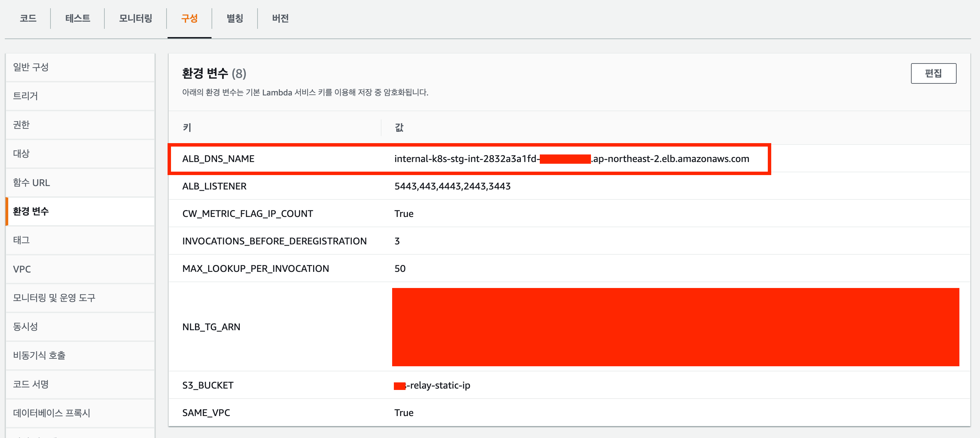Open 트리거 settings in sidebar
Image resolution: width=980 pixels, height=438 pixels.
25,96
